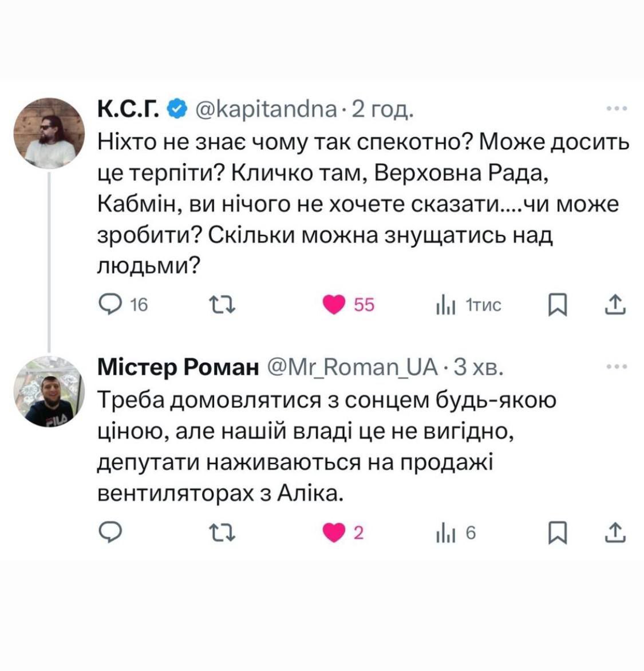View analytics for Містер Роман's reply
Image resolution: width=644 pixels, height=671 pixels.
446,533
